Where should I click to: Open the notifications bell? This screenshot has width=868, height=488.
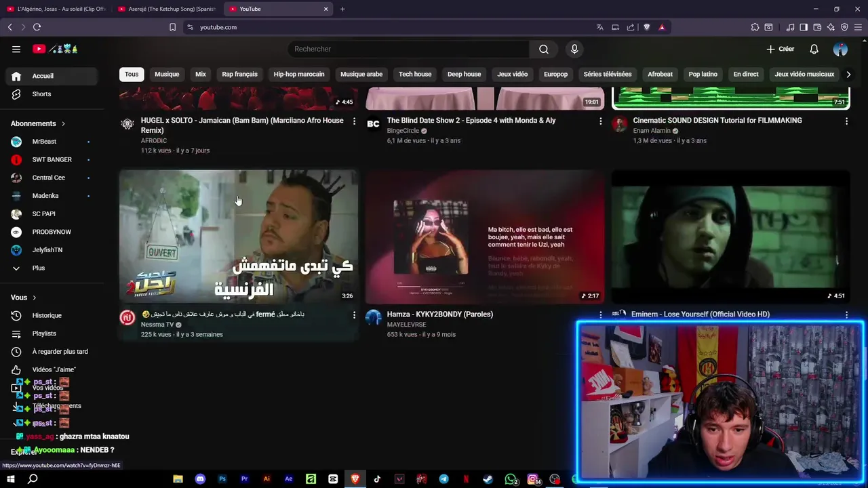tap(814, 49)
